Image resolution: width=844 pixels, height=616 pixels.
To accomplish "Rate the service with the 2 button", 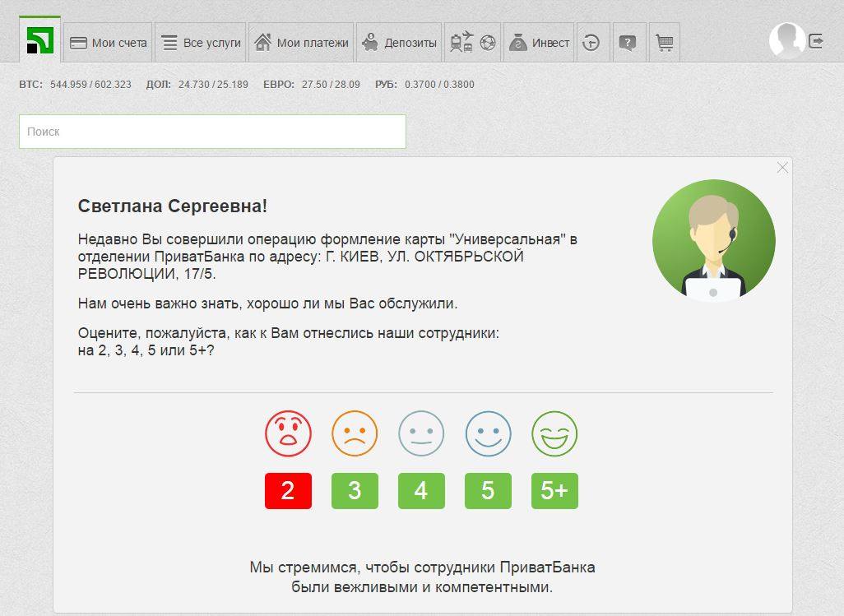I will 288,491.
